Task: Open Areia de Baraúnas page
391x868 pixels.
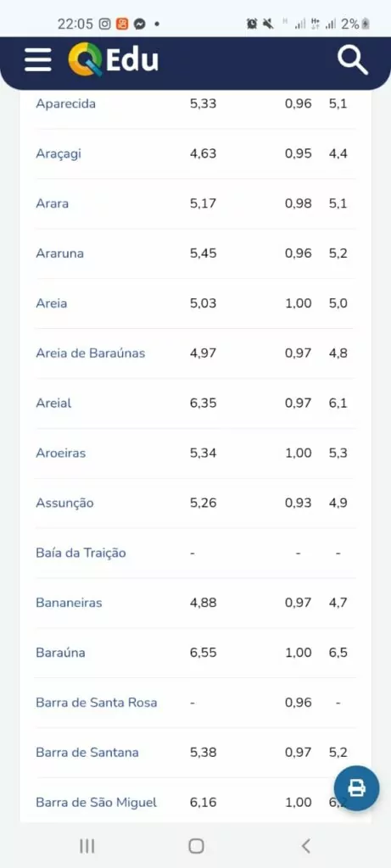Action: (x=90, y=353)
